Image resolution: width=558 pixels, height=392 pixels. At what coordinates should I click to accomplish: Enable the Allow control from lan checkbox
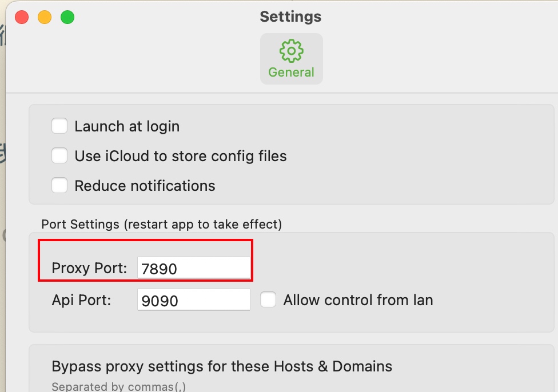[268, 299]
